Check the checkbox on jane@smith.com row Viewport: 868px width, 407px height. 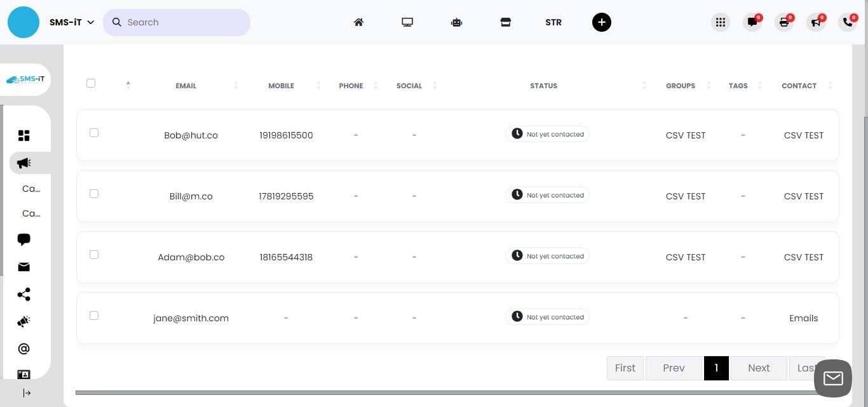click(x=93, y=316)
